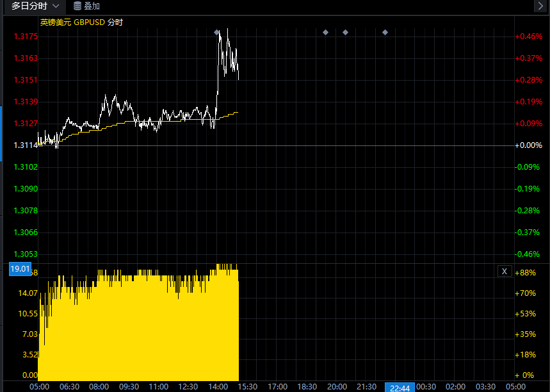Viewport: 550px width, 392px height.
Task: Click the highlighted 22:44 time label
Action: click(x=400, y=387)
